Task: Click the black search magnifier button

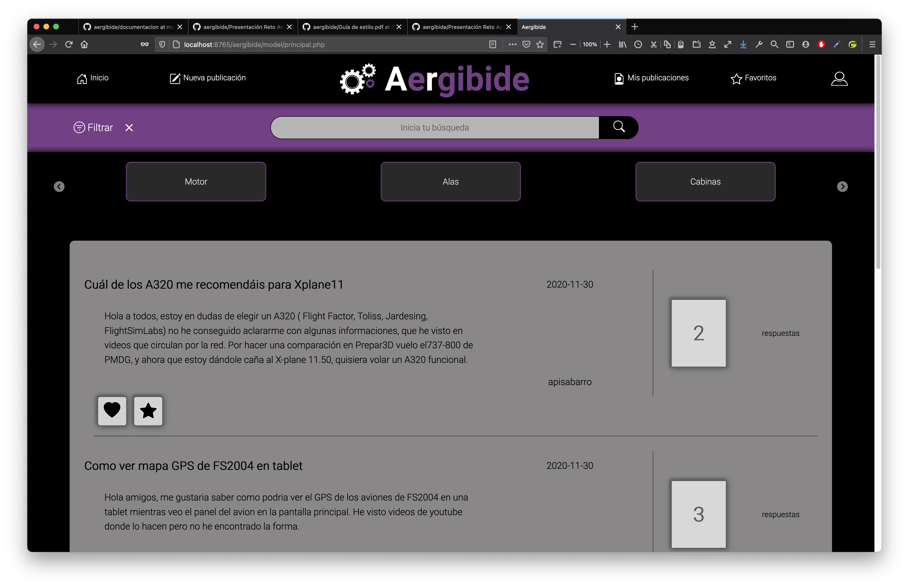Action: click(x=618, y=127)
